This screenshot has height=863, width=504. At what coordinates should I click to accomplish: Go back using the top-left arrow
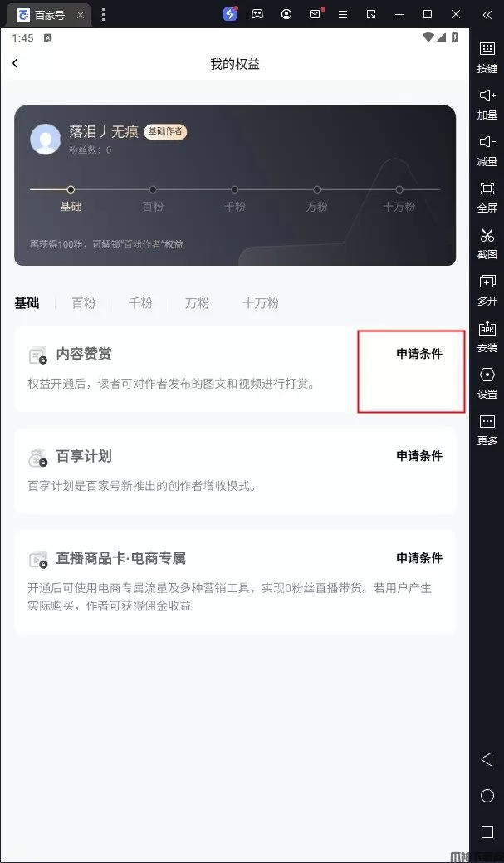(x=15, y=63)
